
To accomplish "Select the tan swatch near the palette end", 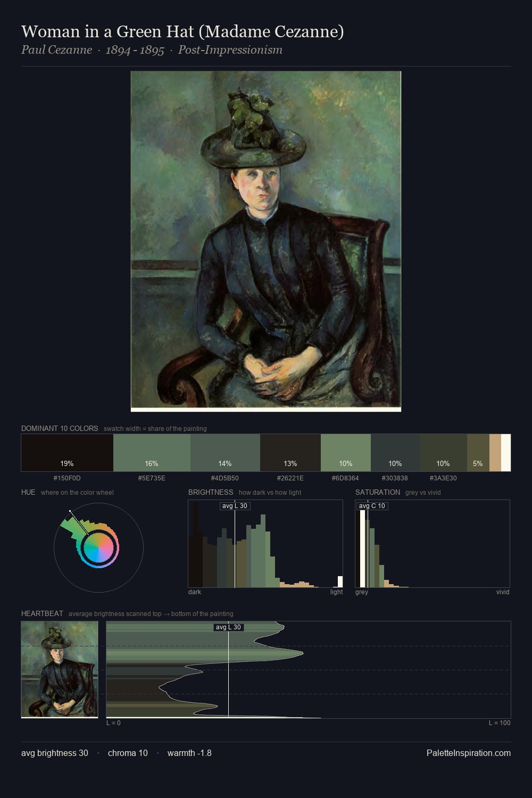I will click(x=495, y=453).
